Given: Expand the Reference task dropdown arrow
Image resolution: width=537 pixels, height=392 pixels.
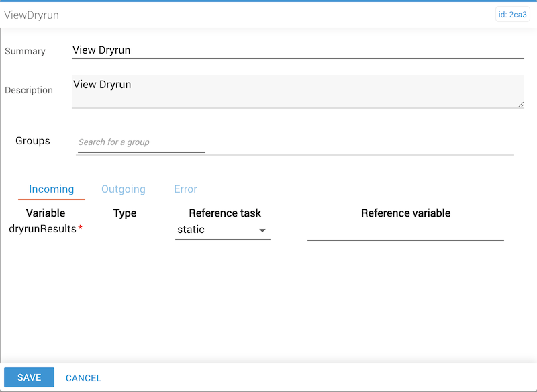Looking at the screenshot, I should (x=262, y=230).
